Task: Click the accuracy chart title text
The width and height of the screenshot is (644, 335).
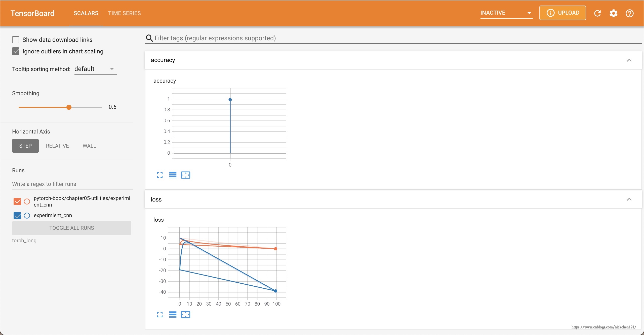Action: tap(165, 81)
